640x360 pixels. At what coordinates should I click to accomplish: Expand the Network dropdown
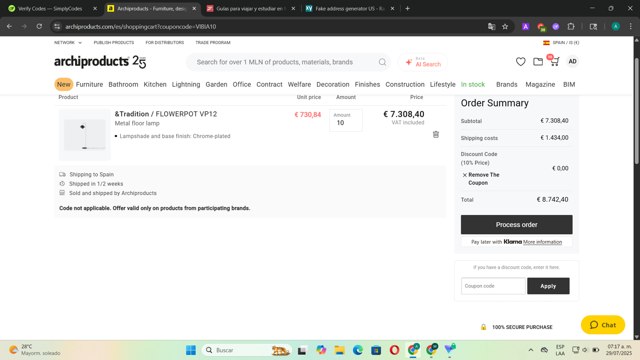click(x=68, y=42)
